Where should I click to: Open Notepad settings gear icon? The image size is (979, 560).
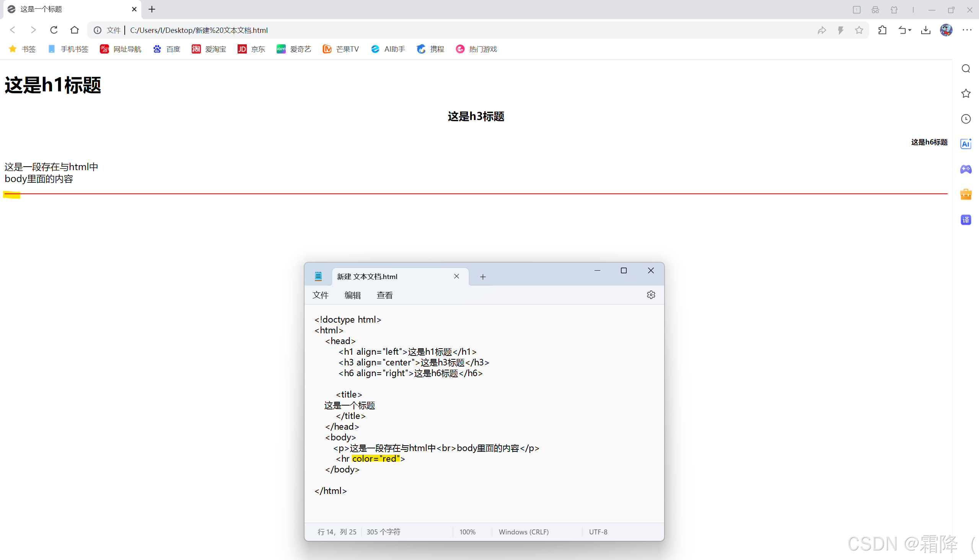(x=651, y=295)
